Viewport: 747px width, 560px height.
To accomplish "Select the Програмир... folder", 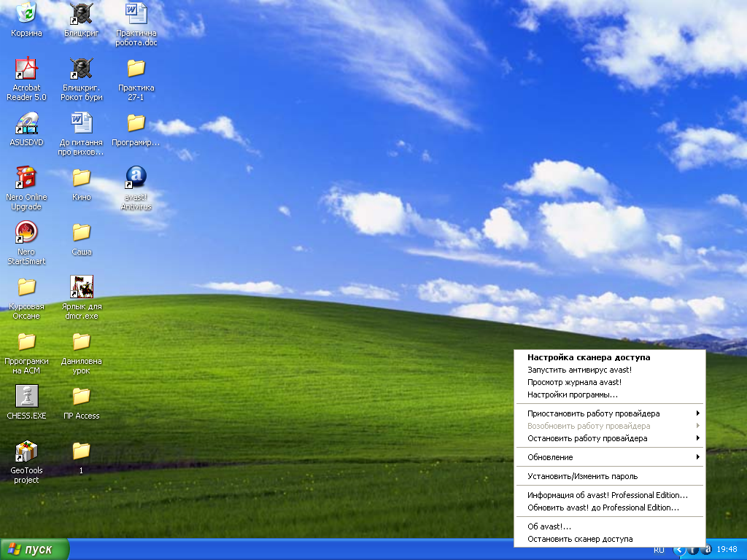I will pyautogui.click(x=136, y=128).
